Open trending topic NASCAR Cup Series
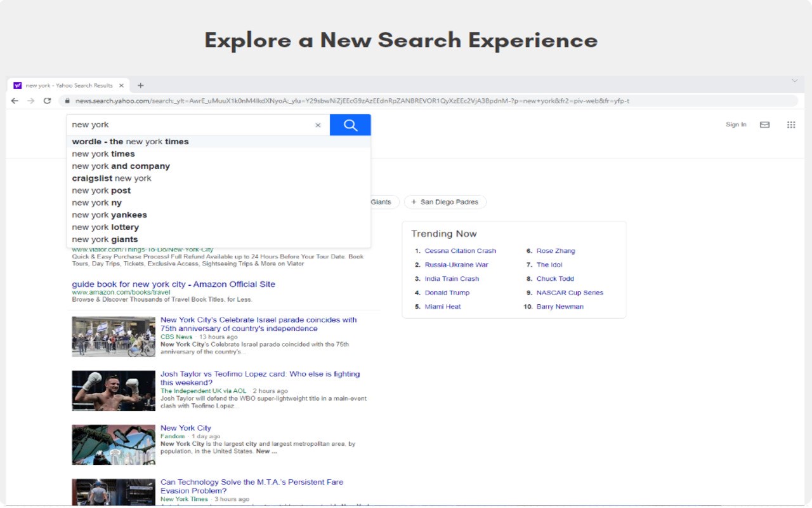 570,293
